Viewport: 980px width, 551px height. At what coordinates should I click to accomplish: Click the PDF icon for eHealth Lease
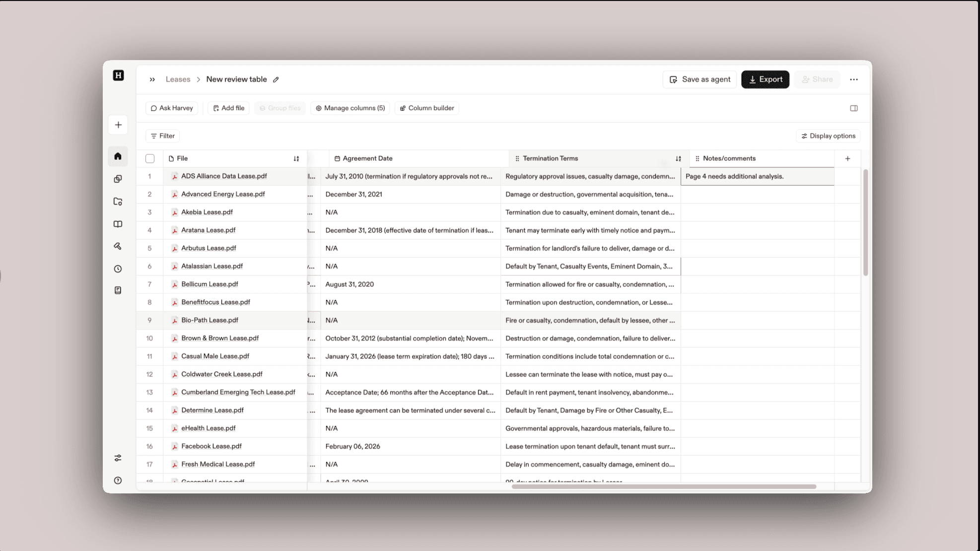pyautogui.click(x=175, y=428)
